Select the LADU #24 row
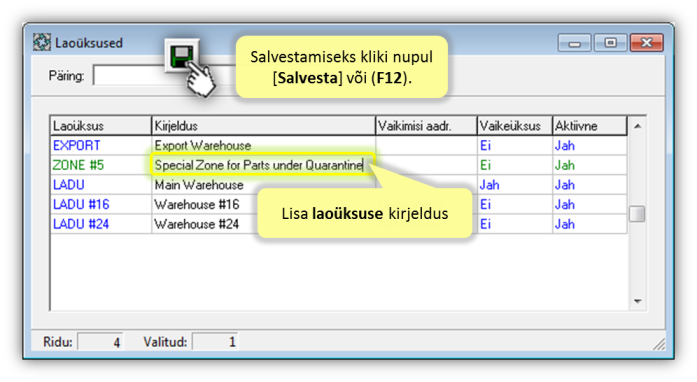 (338, 224)
